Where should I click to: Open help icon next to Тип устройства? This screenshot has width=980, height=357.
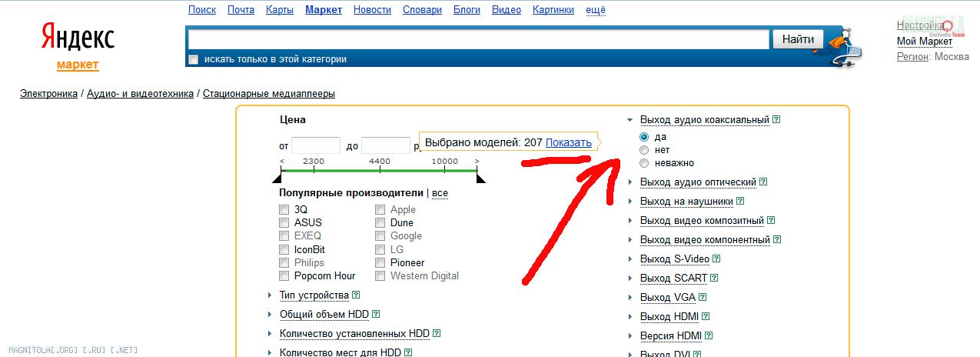tap(356, 295)
